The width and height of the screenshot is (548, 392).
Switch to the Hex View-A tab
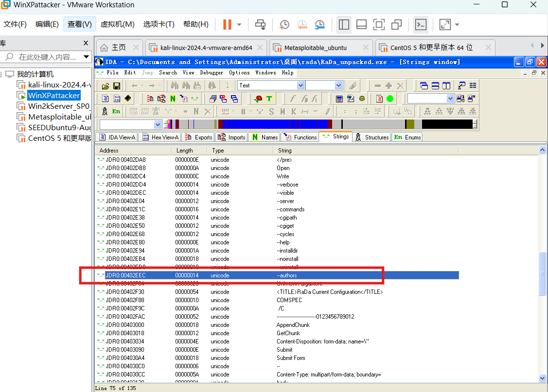point(160,137)
